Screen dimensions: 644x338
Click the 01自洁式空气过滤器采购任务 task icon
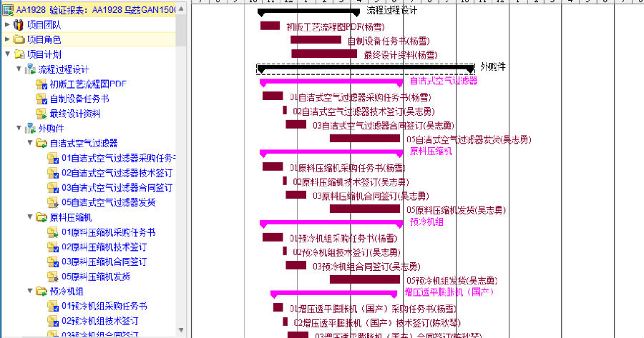tap(53, 158)
